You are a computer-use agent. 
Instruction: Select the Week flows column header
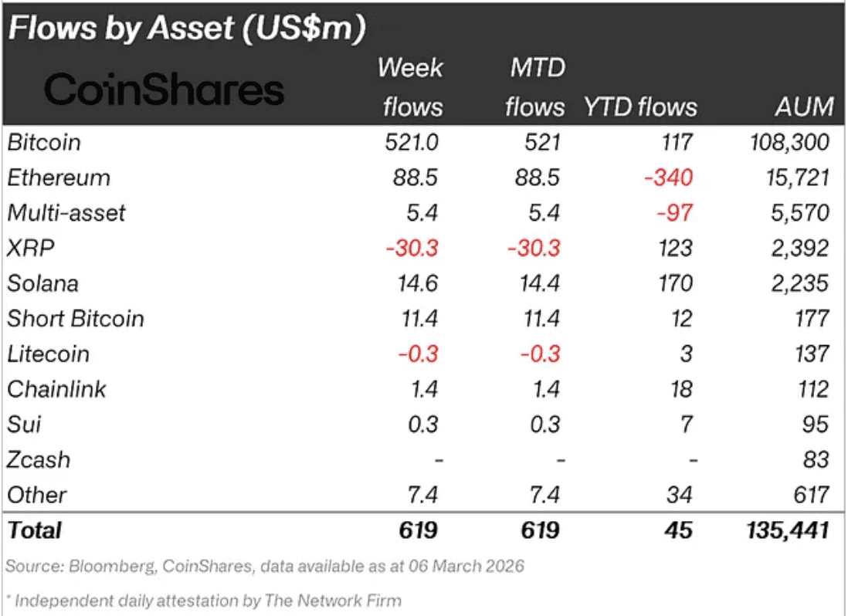[x=410, y=86]
